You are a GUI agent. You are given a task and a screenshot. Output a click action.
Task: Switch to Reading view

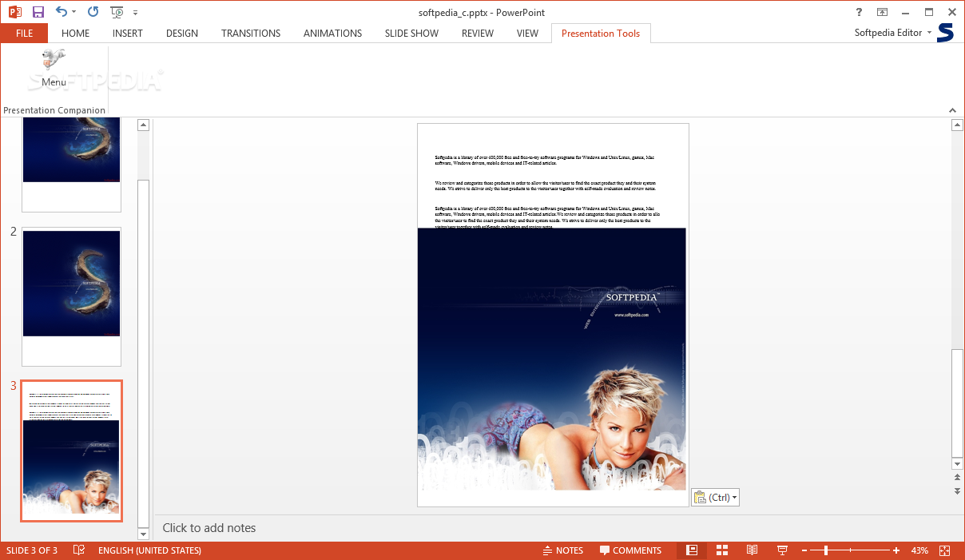coord(752,550)
